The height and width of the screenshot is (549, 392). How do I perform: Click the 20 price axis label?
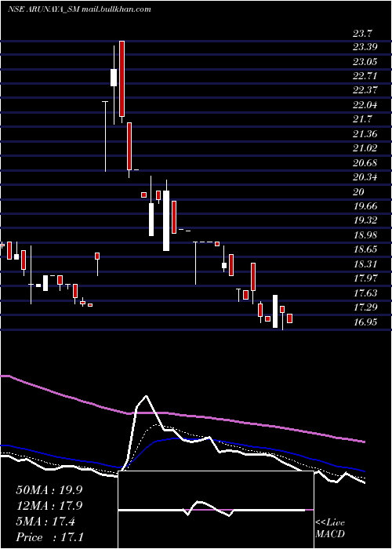pos(359,192)
